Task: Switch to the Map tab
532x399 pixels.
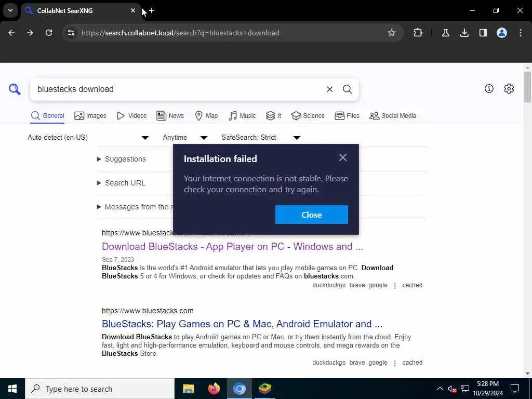Action: pyautogui.click(x=206, y=116)
